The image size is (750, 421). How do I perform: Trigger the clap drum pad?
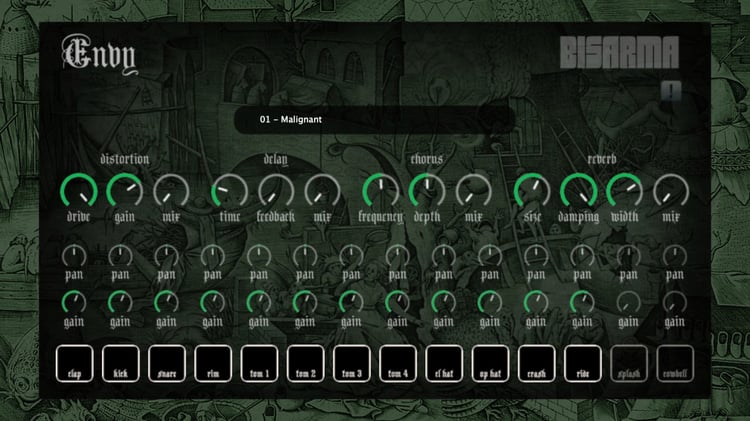point(74,364)
